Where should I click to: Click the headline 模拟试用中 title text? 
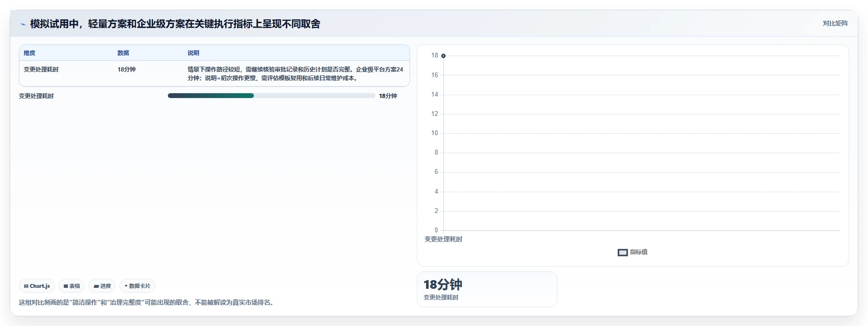pos(175,24)
